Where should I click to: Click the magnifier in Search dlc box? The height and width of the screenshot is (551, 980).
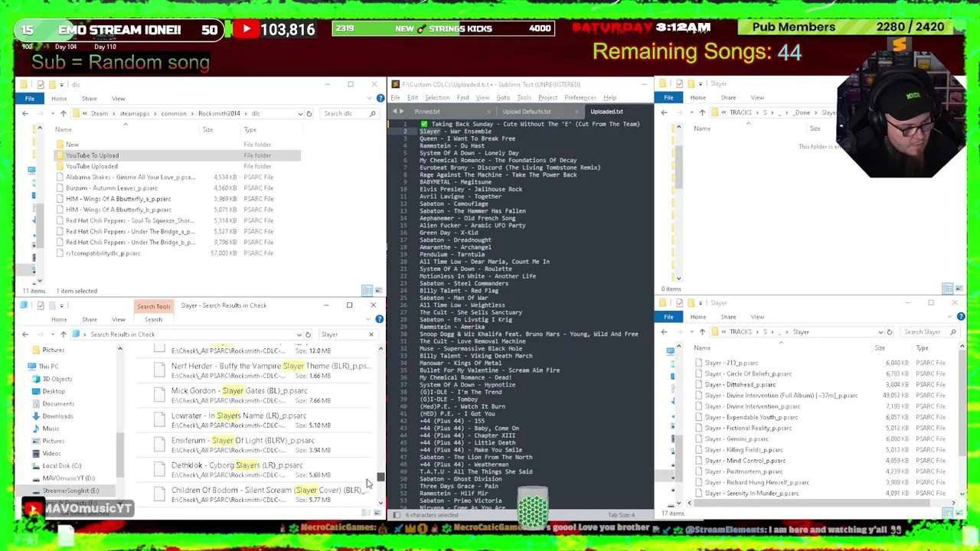pos(372,113)
